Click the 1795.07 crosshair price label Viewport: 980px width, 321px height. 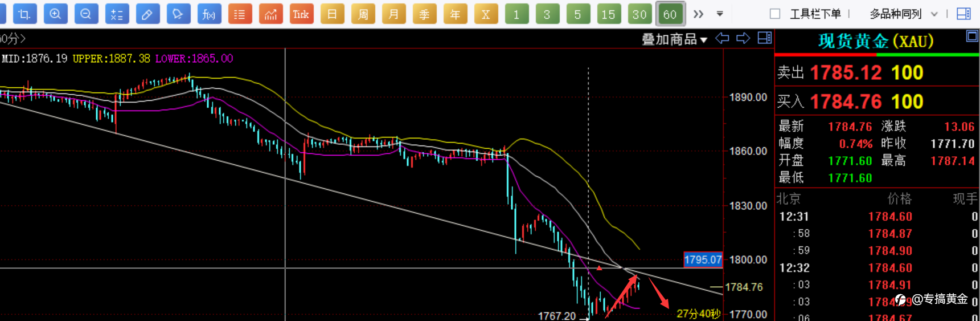click(703, 259)
